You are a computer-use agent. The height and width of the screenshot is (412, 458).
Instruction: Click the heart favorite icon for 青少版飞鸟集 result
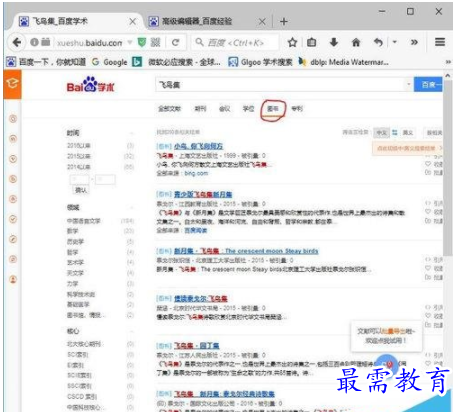pos(428,212)
